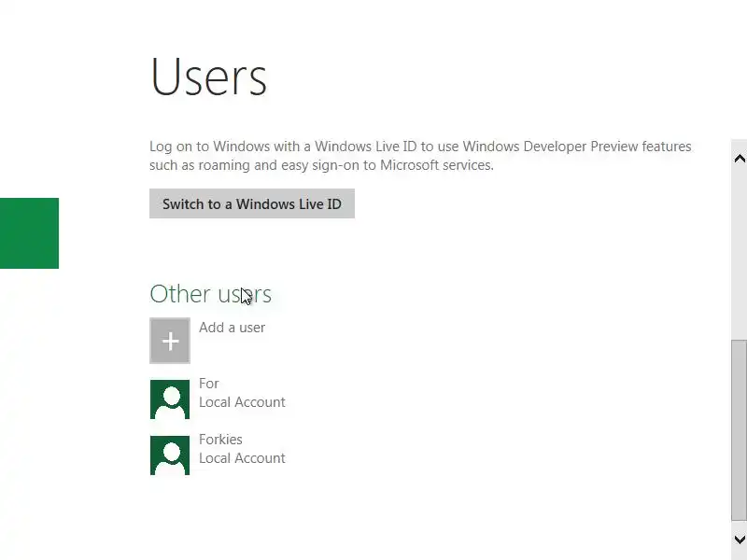Click 'Local Account' under For
This screenshot has height=560, width=747.
[x=242, y=402]
